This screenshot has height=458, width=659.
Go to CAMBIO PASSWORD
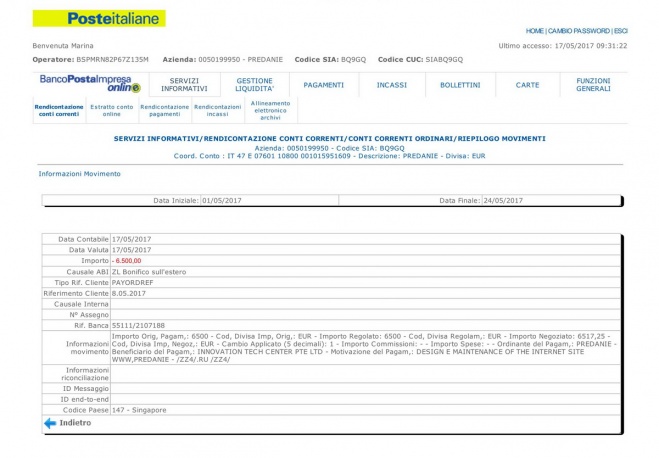click(579, 31)
